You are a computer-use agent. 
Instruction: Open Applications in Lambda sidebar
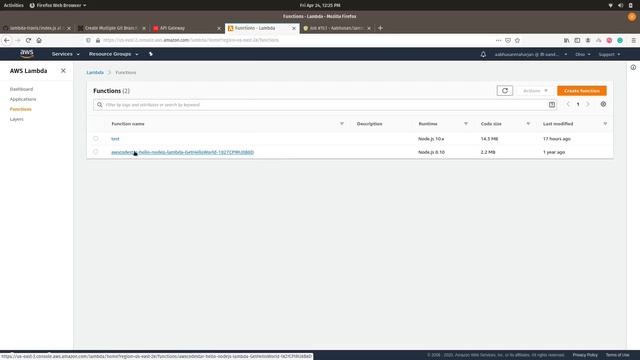(x=23, y=99)
